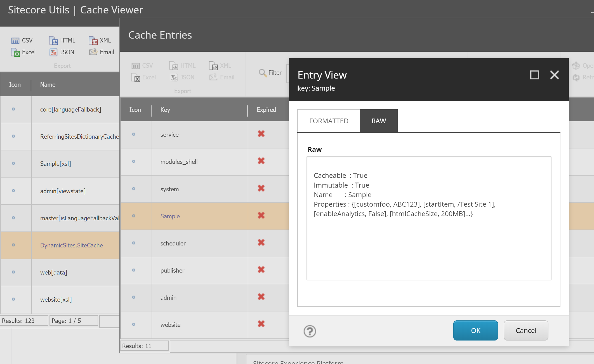Click the row icon for web[data] cache

pyautogui.click(x=13, y=272)
